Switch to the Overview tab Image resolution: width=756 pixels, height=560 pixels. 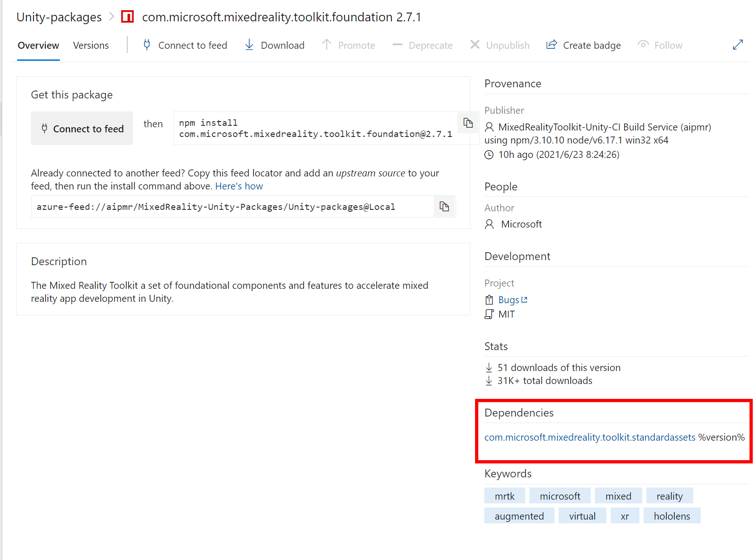coord(39,46)
